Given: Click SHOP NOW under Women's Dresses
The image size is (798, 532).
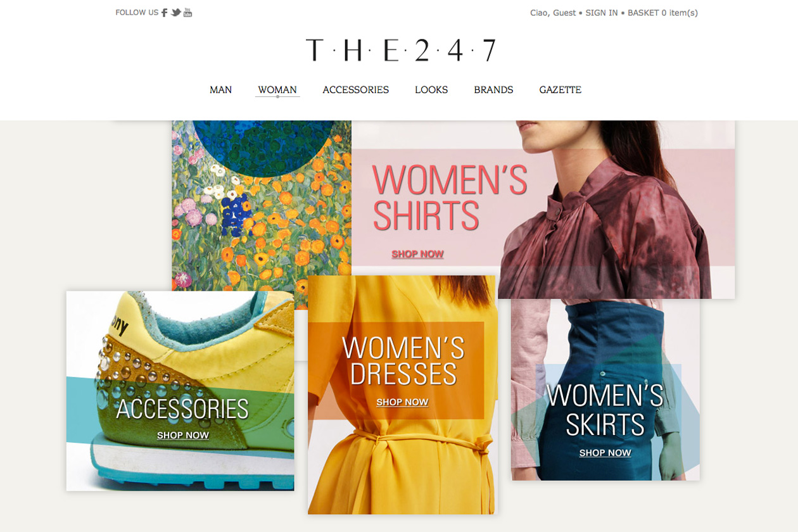Looking at the screenshot, I should coord(402,402).
